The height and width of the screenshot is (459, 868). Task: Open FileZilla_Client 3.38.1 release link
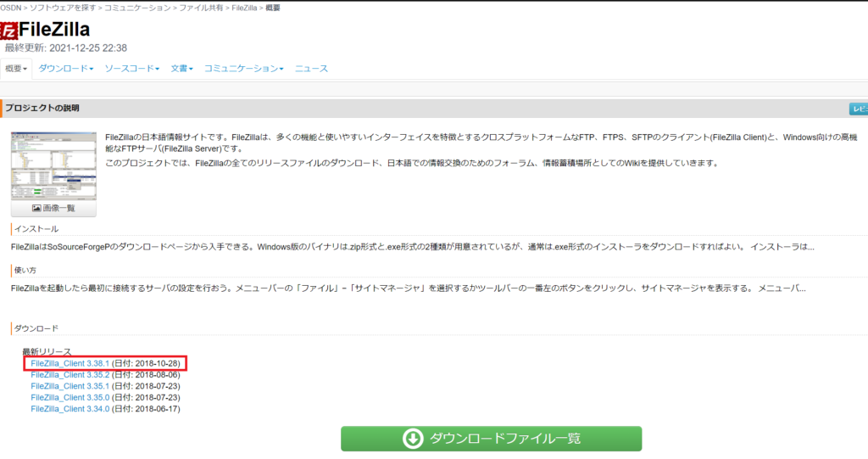coord(70,364)
